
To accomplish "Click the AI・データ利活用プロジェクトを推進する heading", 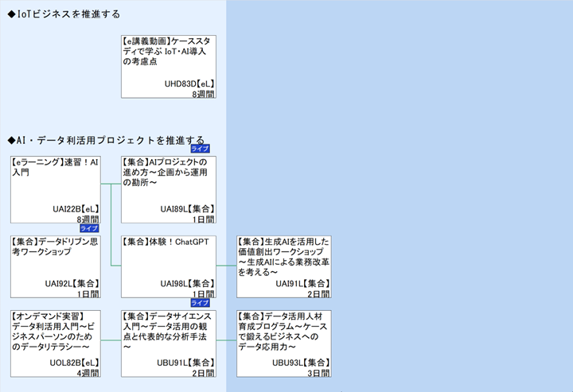I will pos(106,140).
